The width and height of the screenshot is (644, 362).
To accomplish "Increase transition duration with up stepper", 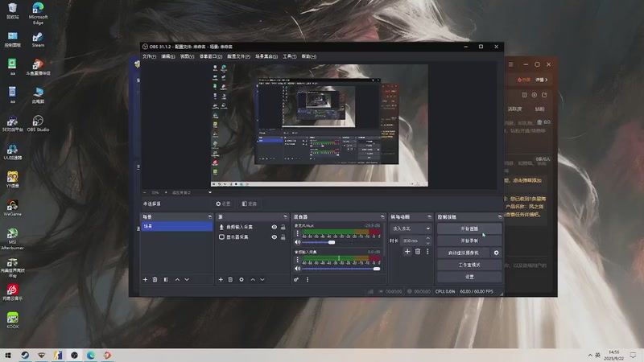I will point(428,238).
